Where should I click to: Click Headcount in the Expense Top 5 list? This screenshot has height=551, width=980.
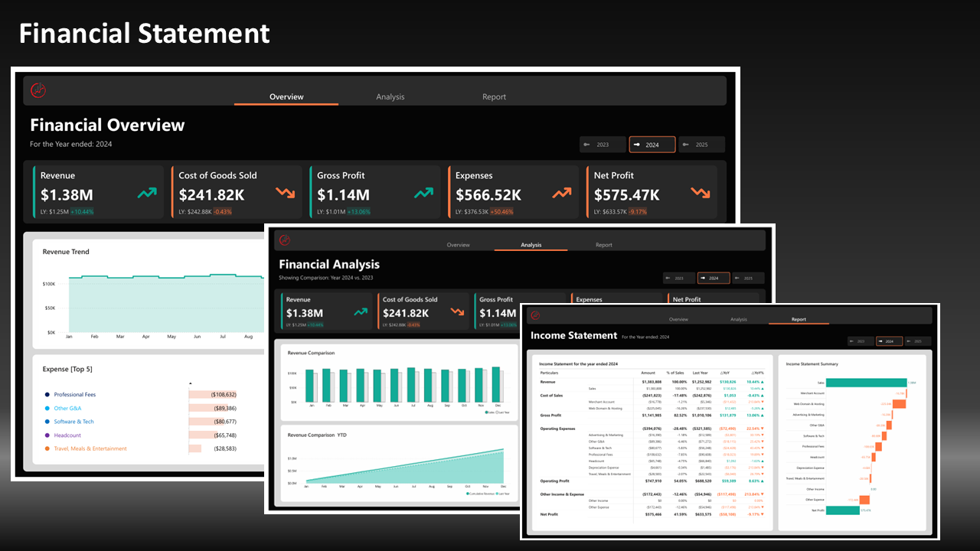coord(67,435)
